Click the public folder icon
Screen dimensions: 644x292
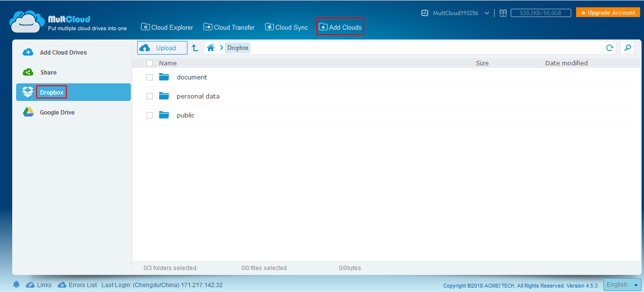click(x=164, y=115)
